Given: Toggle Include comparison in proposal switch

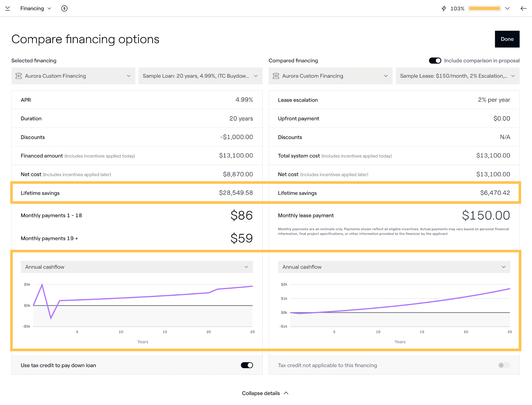Looking at the screenshot, I should 435,61.
